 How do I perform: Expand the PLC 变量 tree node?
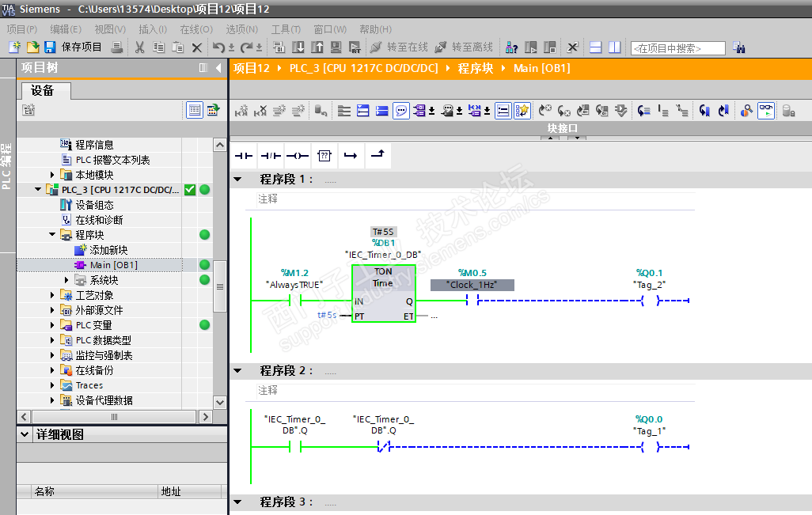point(52,325)
